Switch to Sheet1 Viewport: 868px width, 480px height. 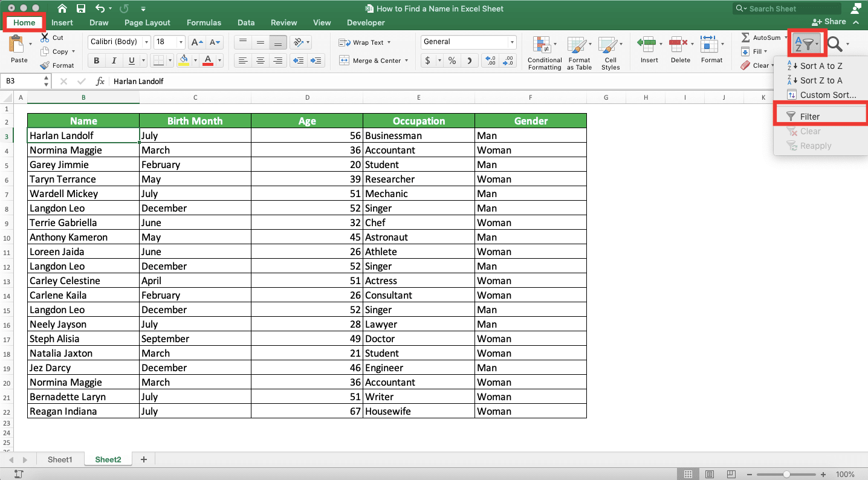pyautogui.click(x=60, y=459)
